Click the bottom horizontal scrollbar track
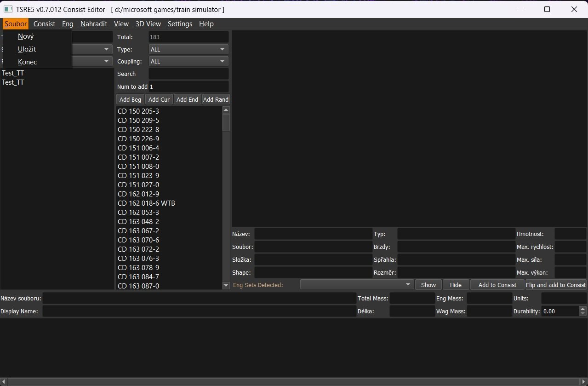The image size is (588, 386). [294, 382]
